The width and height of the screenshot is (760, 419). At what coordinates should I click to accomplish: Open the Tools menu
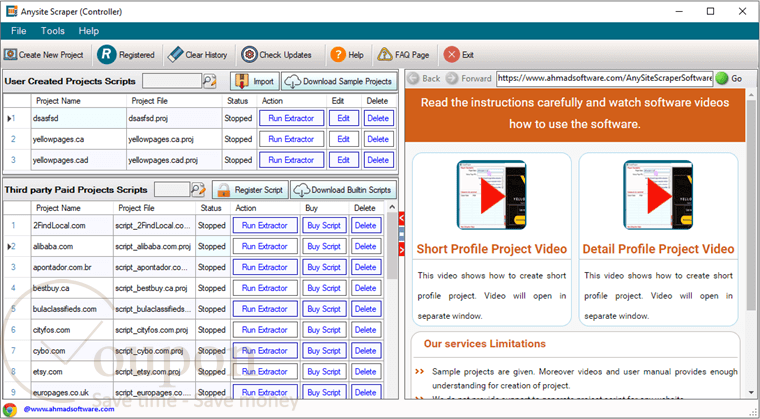pos(52,31)
